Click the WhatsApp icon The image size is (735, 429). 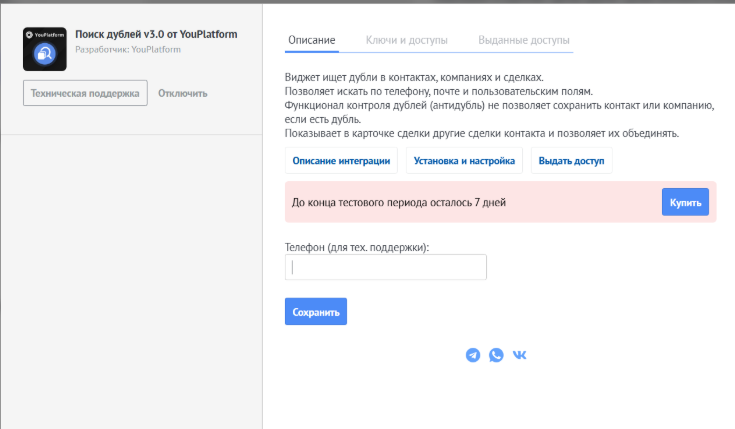[x=496, y=355]
